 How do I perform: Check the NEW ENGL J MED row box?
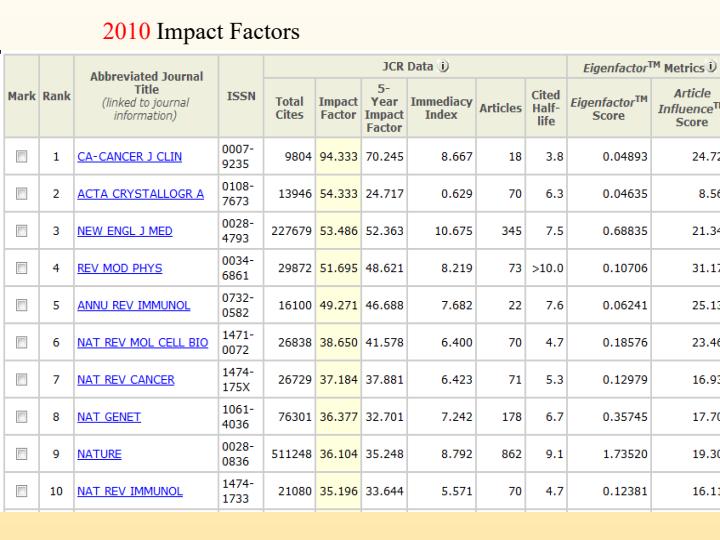coord(22,231)
